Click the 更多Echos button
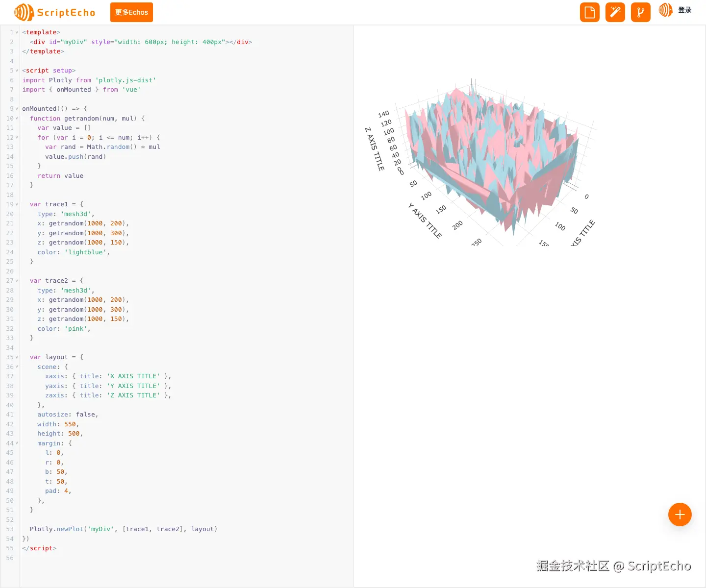This screenshot has height=588, width=706. (x=131, y=12)
